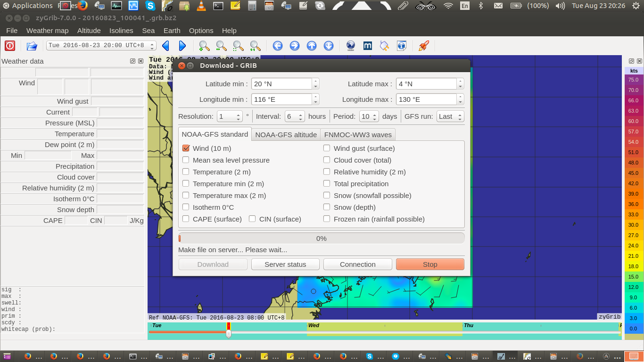Enable Relative humidity (2 m) checkbox

327,172
